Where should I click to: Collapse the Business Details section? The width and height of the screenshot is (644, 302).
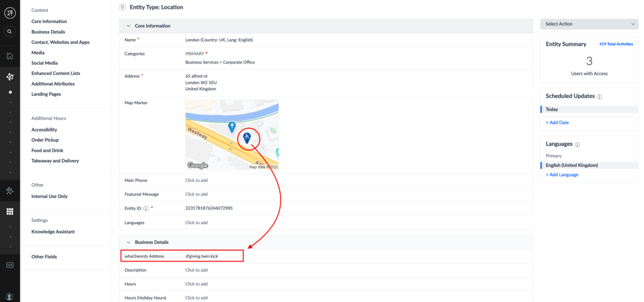click(x=129, y=242)
